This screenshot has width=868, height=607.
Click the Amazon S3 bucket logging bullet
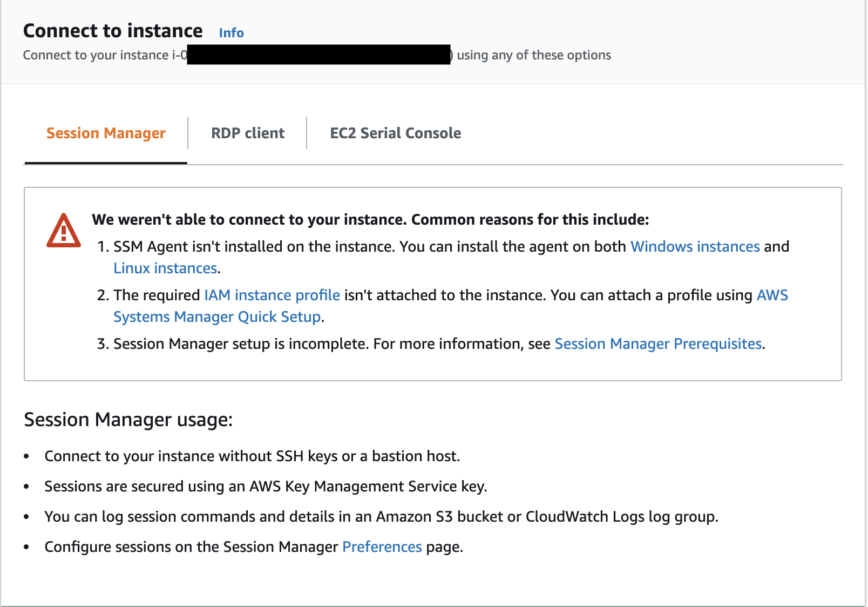coord(381,517)
